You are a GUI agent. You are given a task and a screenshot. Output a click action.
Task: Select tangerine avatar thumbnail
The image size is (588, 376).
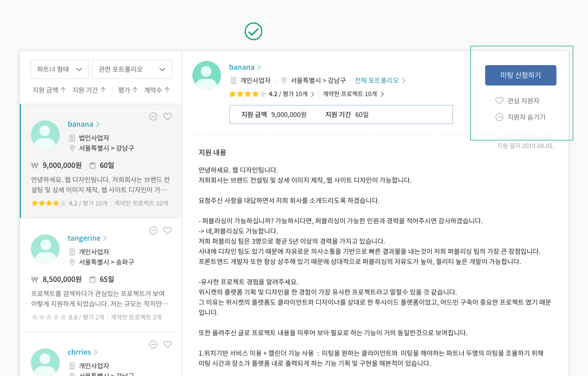[x=45, y=249]
